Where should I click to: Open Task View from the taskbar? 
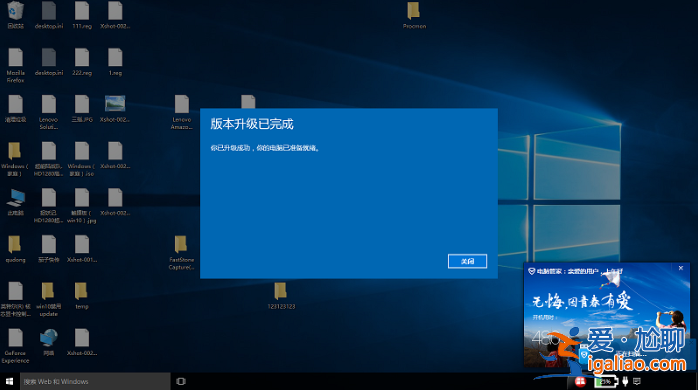coord(181,382)
